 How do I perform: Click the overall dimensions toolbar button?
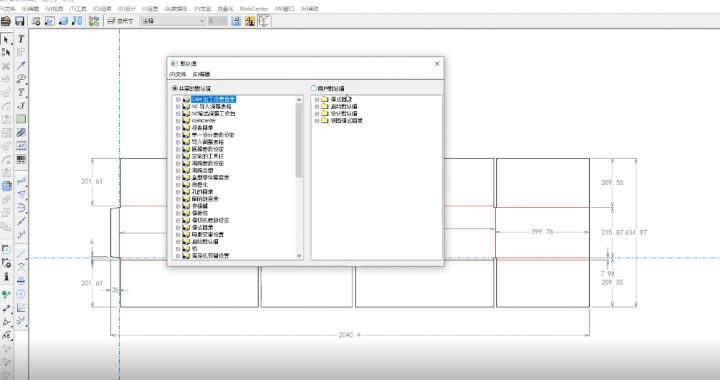[x=120, y=21]
